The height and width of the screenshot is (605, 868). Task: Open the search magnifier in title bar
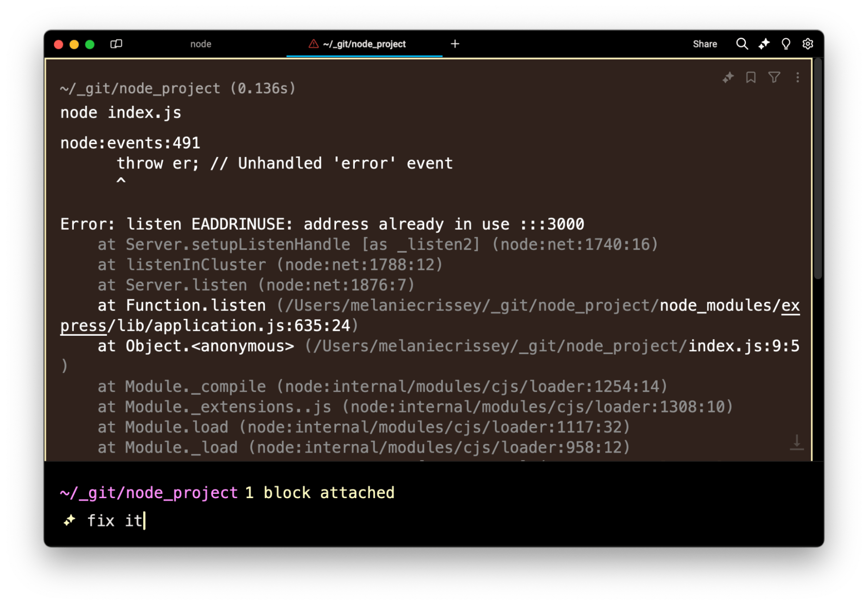[x=742, y=44]
